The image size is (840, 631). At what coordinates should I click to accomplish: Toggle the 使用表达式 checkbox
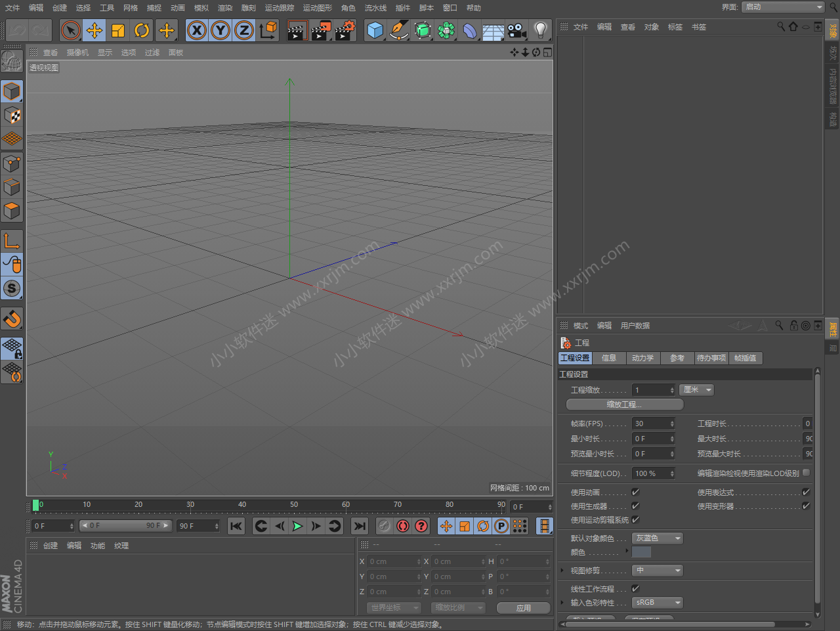tap(806, 492)
